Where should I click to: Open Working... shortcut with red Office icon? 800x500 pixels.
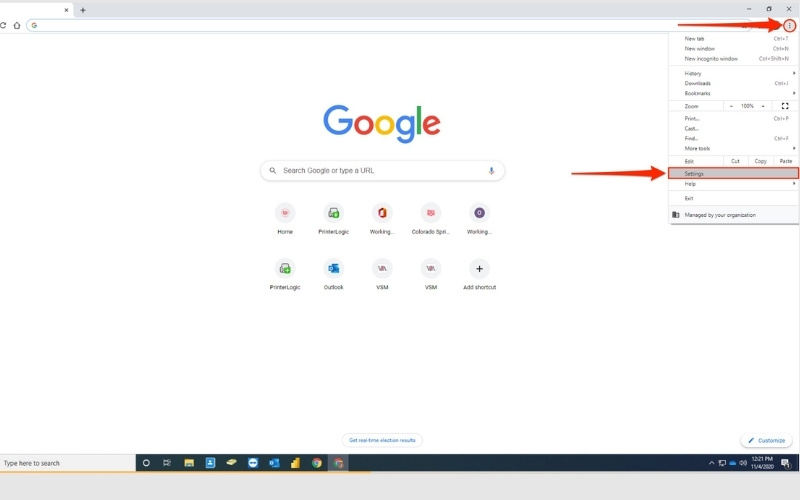click(x=382, y=218)
